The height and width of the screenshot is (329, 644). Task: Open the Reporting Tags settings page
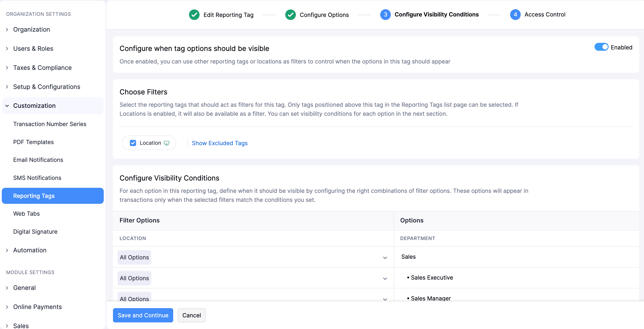(x=34, y=196)
